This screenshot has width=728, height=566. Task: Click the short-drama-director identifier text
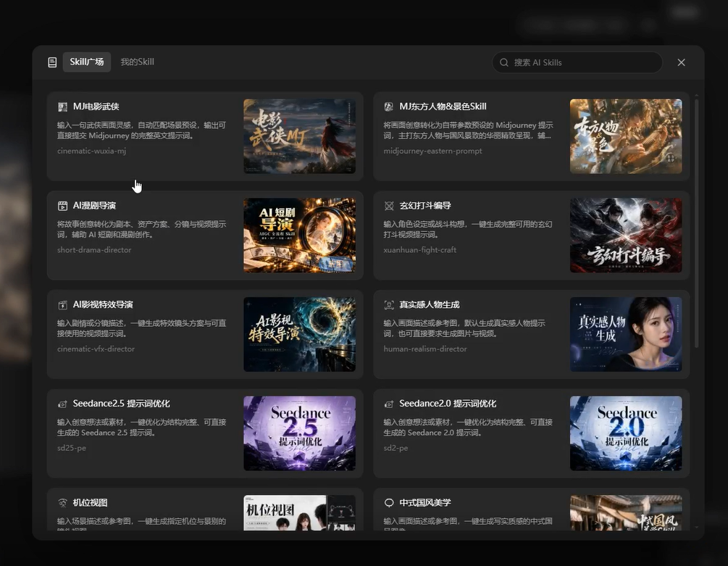[x=94, y=250]
